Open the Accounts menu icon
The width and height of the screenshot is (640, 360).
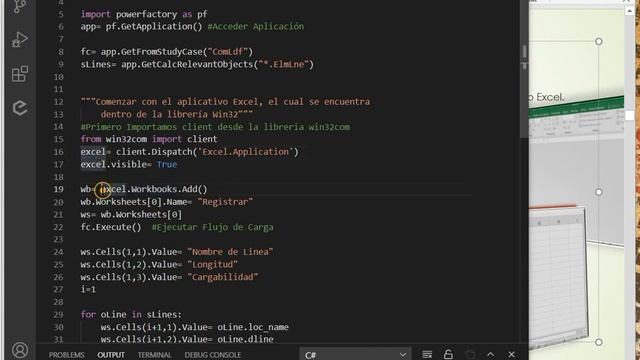click(20, 350)
